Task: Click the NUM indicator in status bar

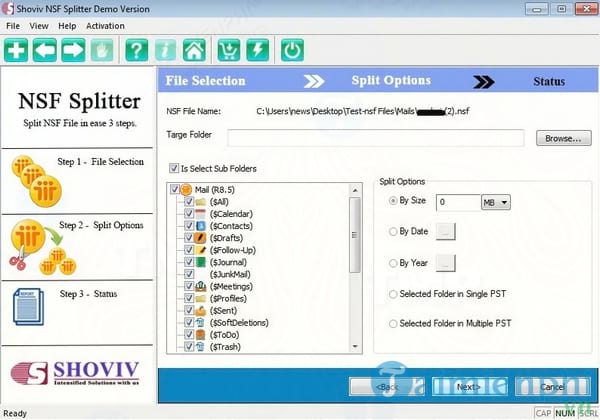Action: [x=565, y=413]
